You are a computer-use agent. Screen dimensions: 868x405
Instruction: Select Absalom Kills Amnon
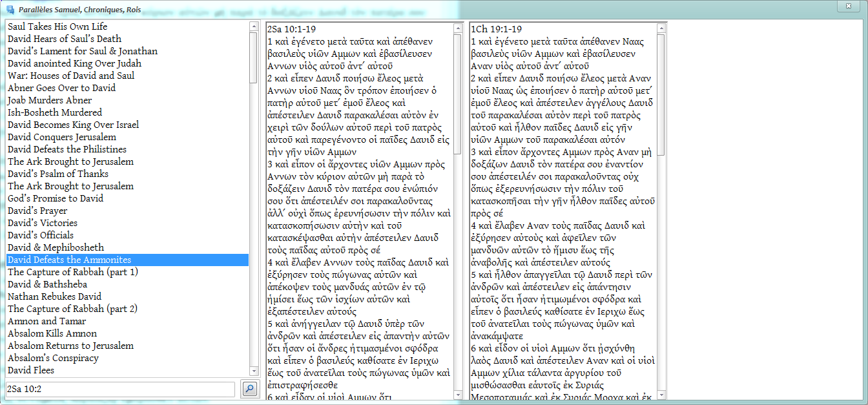(x=127, y=333)
